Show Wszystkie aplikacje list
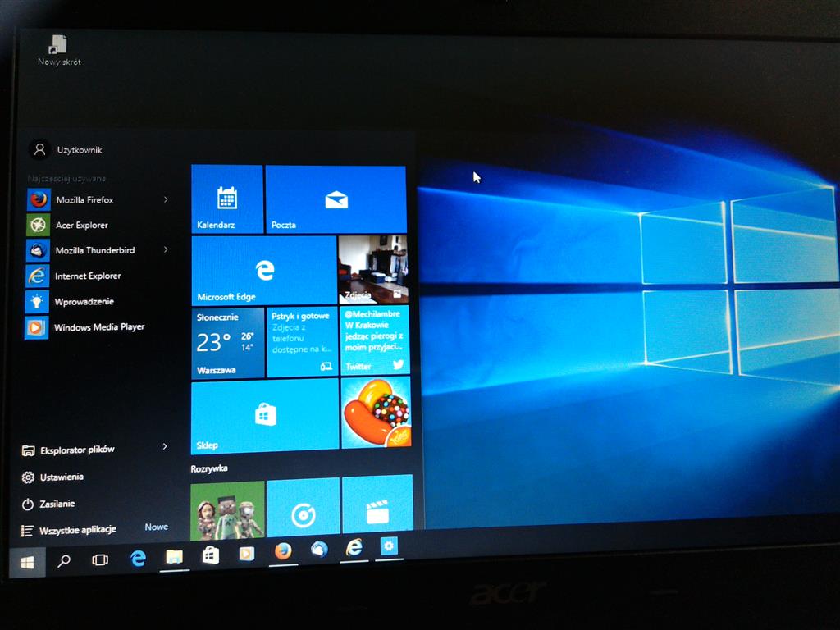The height and width of the screenshot is (630, 840). (69, 530)
